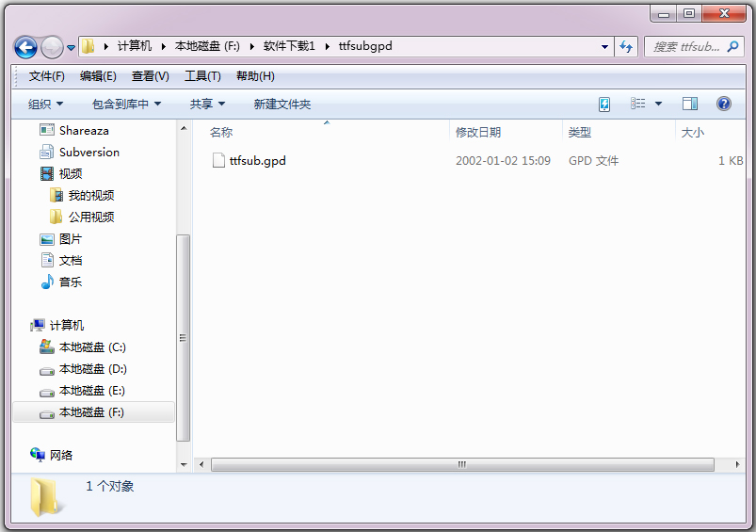Click the large folder icon in details pane
The image size is (756, 532).
click(x=45, y=497)
